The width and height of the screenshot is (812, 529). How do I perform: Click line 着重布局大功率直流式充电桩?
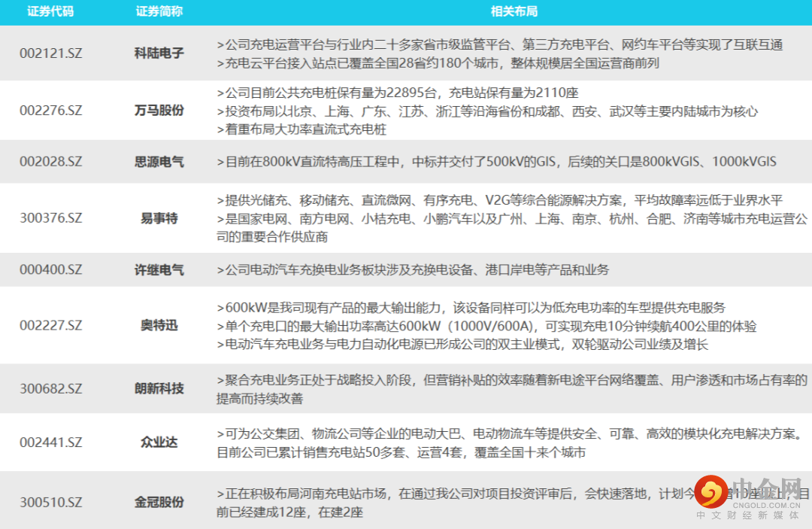click(x=301, y=129)
